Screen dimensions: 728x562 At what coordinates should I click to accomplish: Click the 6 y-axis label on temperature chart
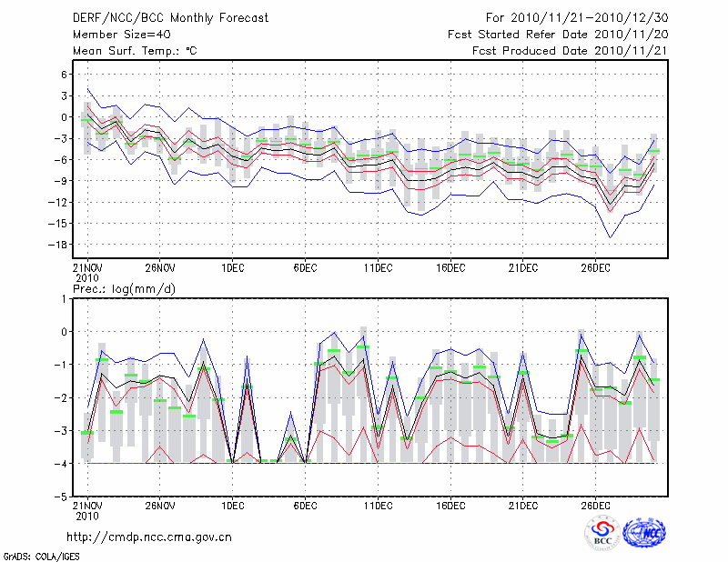pyautogui.click(x=65, y=75)
